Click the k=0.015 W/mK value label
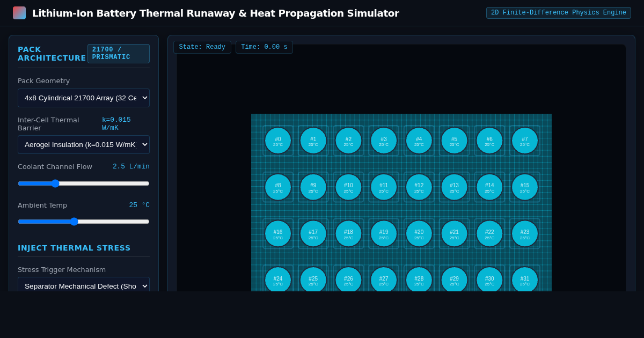The image size is (644, 338). coord(116,124)
